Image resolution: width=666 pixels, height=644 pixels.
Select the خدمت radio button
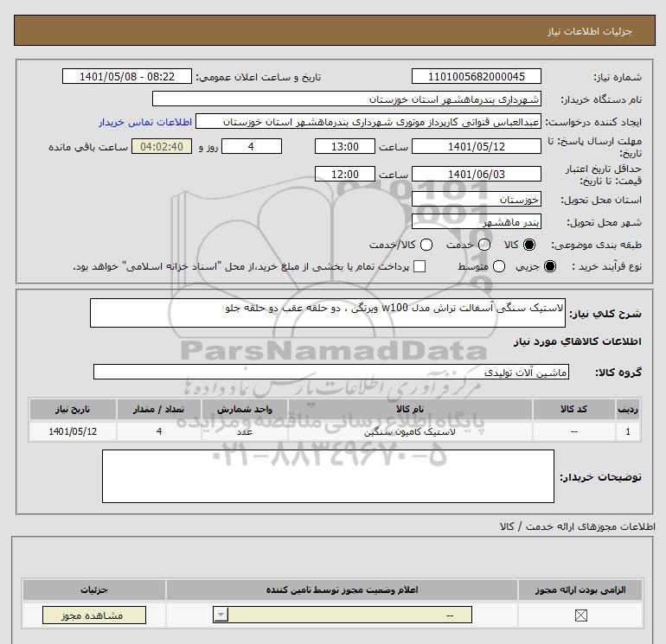[484, 245]
